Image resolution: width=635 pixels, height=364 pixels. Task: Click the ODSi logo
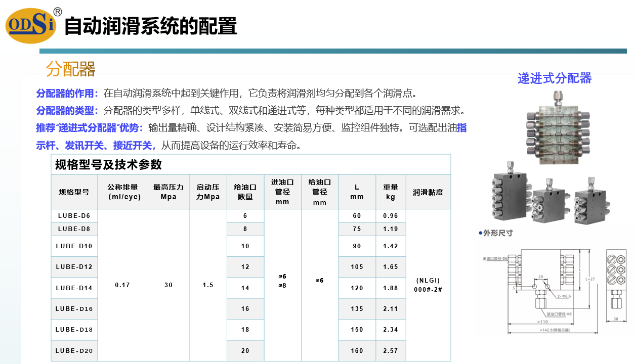pos(31,25)
